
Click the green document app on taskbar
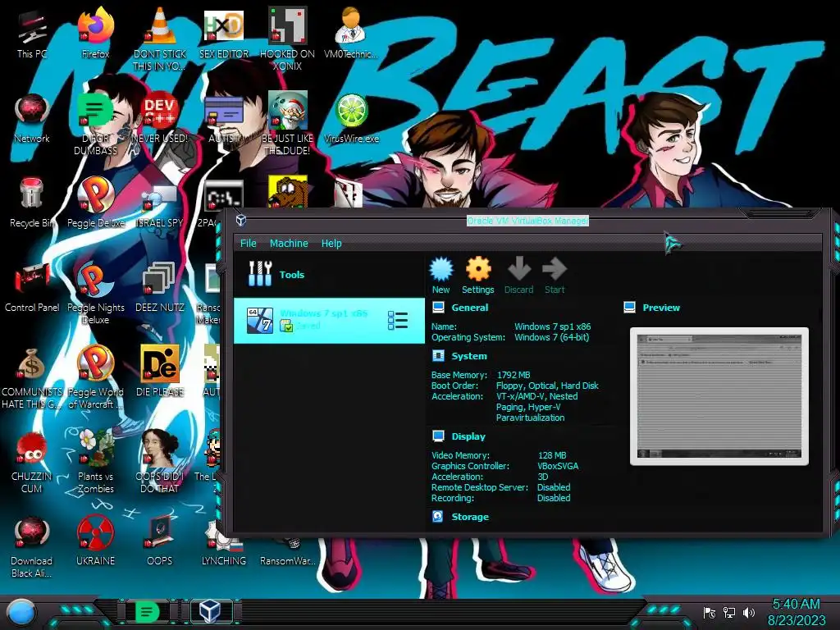(148, 612)
